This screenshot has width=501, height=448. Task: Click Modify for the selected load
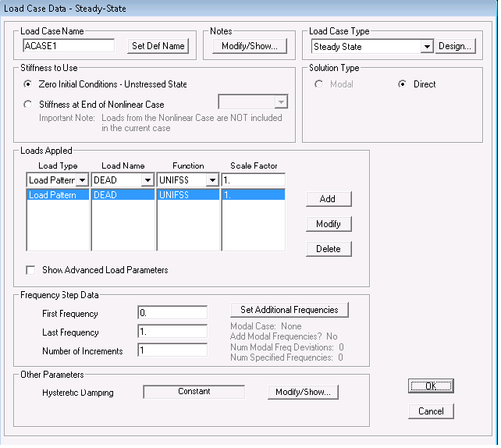point(328,224)
